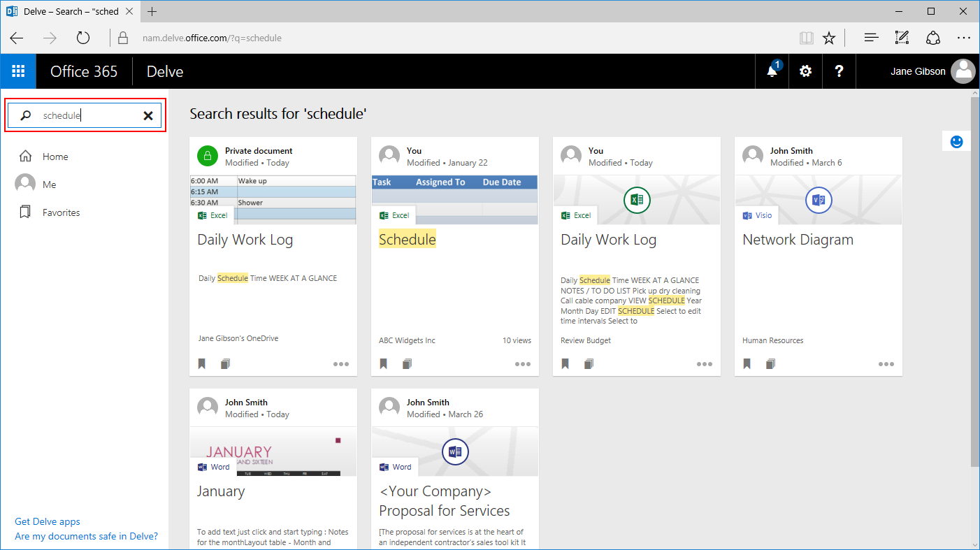The width and height of the screenshot is (980, 550).
Task: Click the scrollbar down arrow
Action: pos(974,544)
